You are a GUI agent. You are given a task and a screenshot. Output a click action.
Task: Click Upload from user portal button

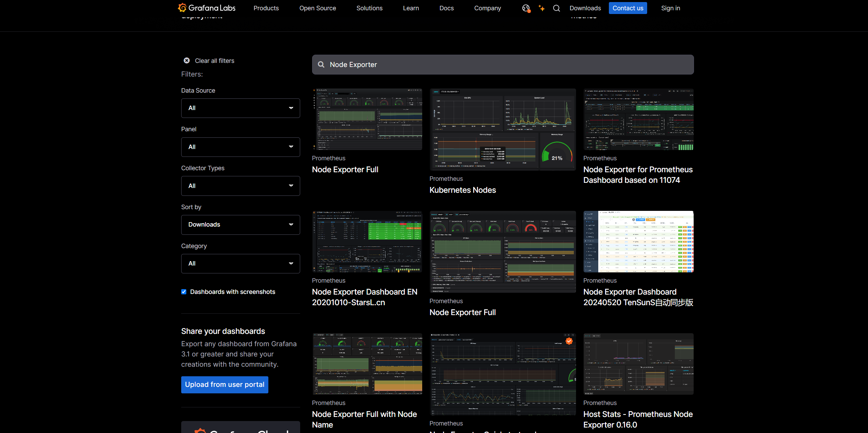[225, 385]
